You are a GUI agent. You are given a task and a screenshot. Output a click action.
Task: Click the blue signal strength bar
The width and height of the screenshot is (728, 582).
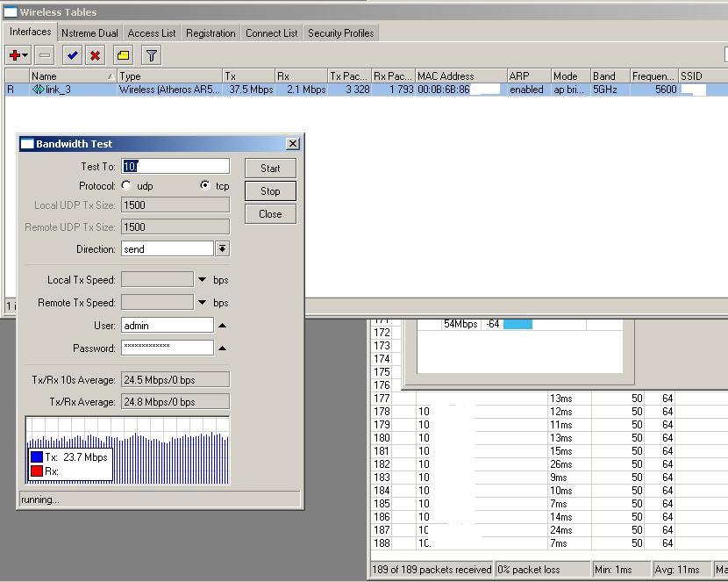(517, 324)
